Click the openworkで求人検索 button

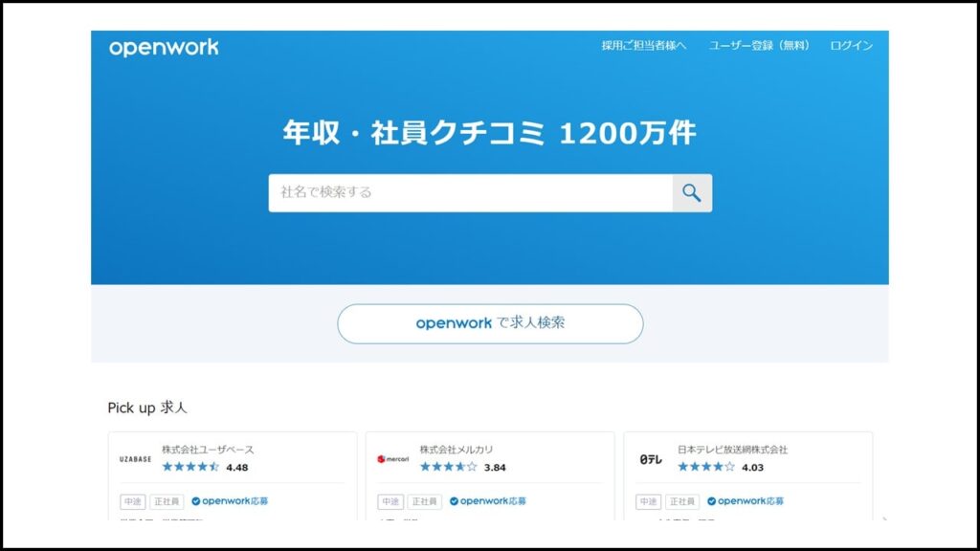pyautogui.click(x=490, y=323)
